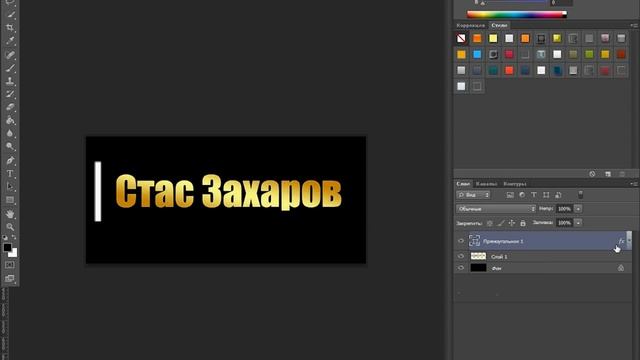Hide the Прямоугольник 1 layer
640x360 pixels.
tap(461, 241)
